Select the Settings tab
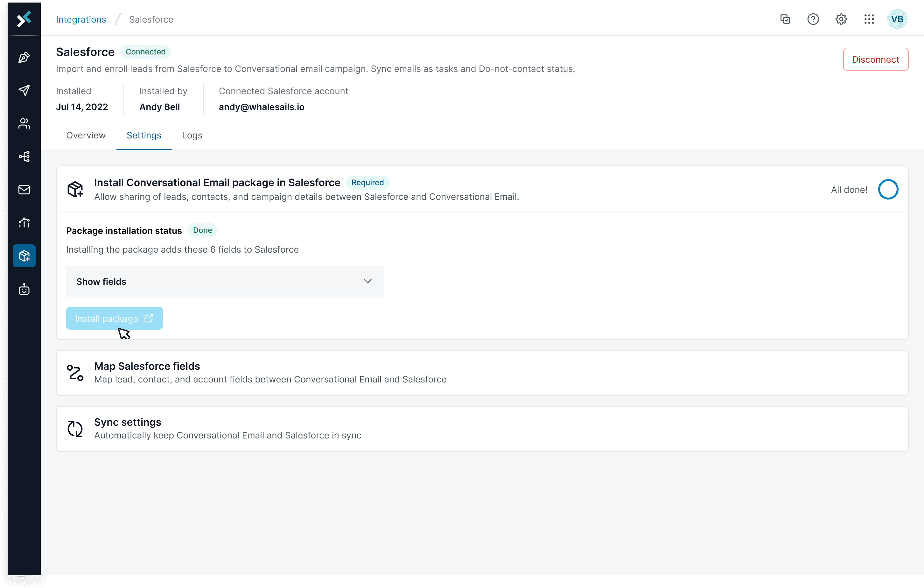924x588 pixels. click(x=144, y=135)
